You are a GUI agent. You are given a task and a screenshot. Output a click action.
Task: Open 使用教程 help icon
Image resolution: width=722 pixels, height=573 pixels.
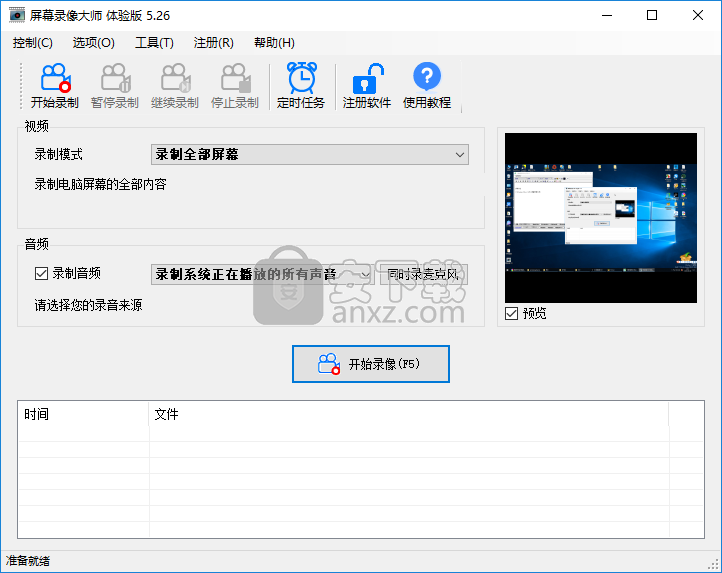pos(427,86)
